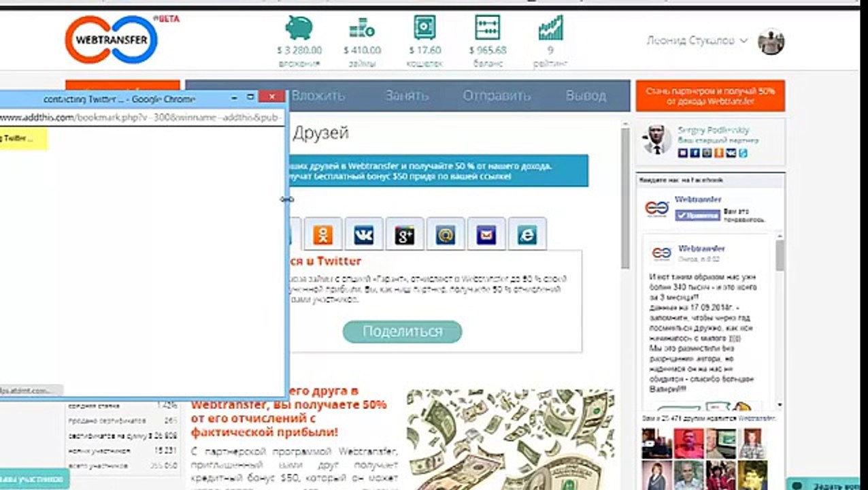Click the dollar bills promo image
Screen dimensions: 868x490
[511, 440]
